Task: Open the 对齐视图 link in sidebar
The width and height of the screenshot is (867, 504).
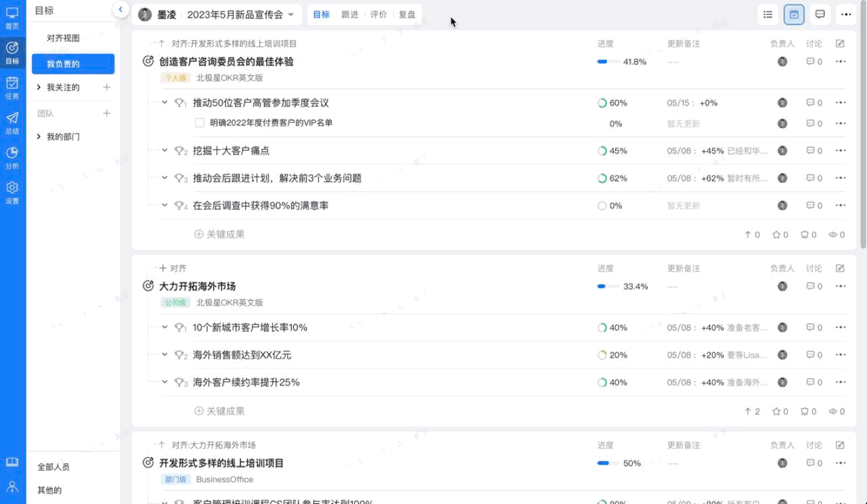Action: coord(63,38)
